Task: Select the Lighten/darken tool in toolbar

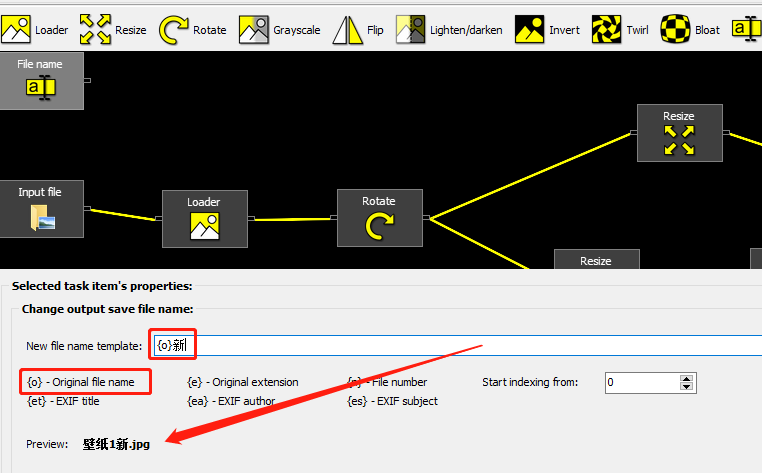Action: 449,30
